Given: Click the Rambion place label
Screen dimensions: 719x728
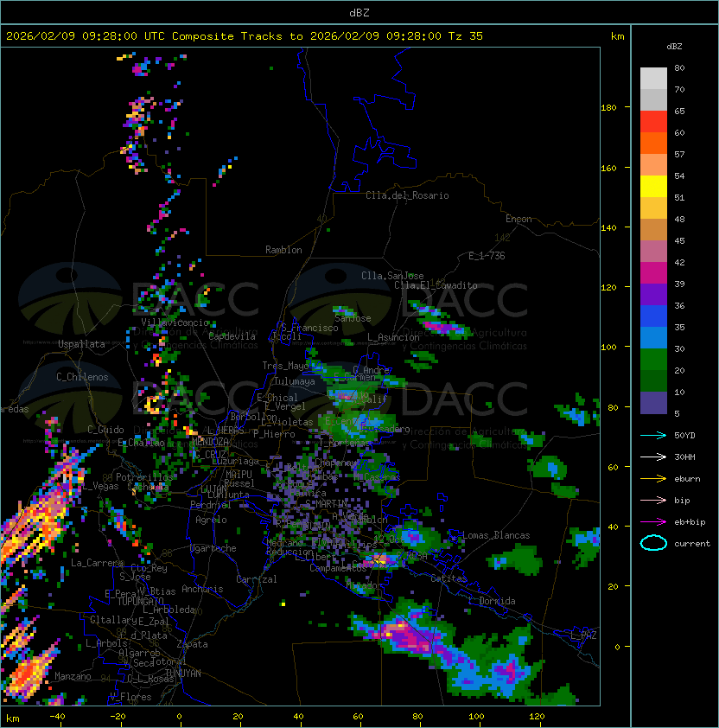Looking at the screenshot, I should pyautogui.click(x=283, y=250).
